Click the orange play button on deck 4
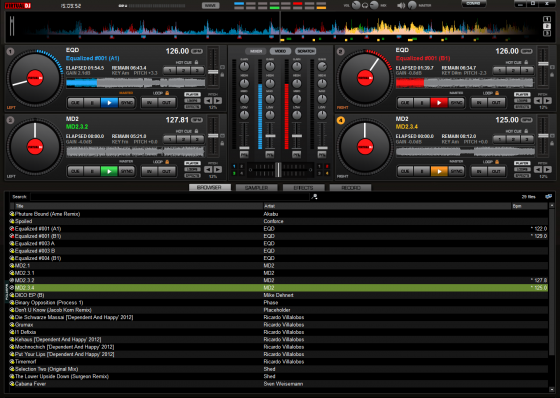The height and width of the screenshot is (398, 560). pyautogui.click(x=439, y=171)
